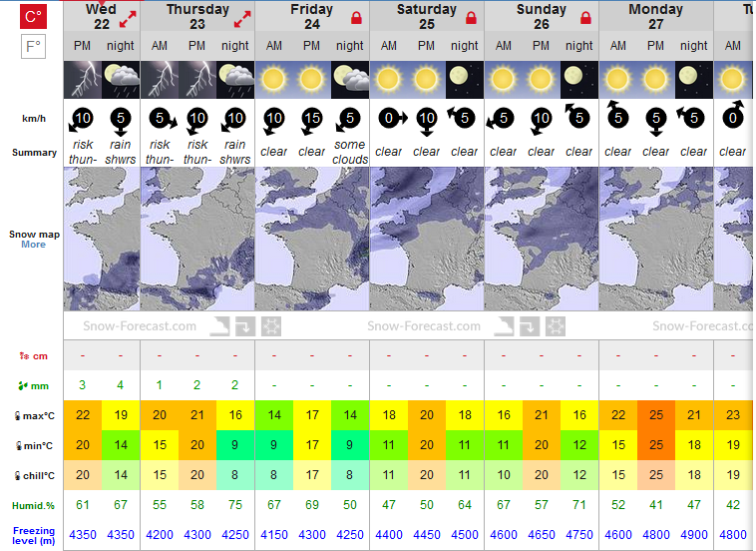This screenshot has height=551, width=756.
Task: Select the Monday 27 day header
Action: click(x=656, y=17)
